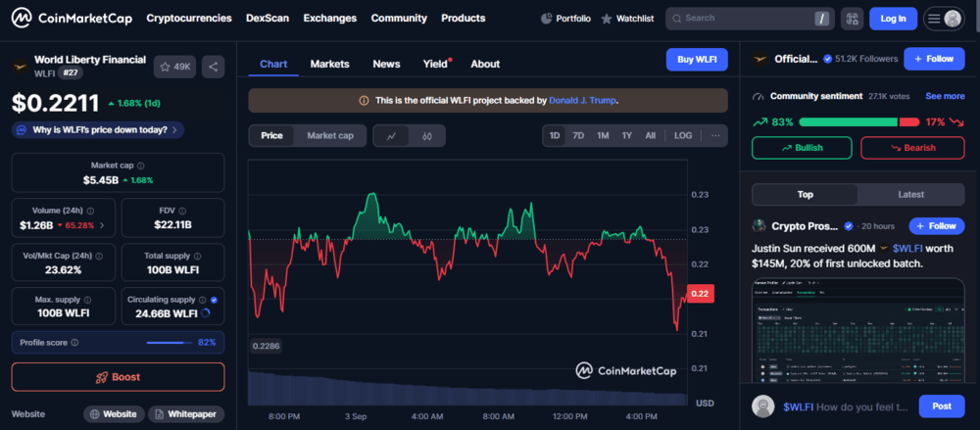Click the Community sentiment gauge icon
The image size is (980, 430).
pos(759,97)
